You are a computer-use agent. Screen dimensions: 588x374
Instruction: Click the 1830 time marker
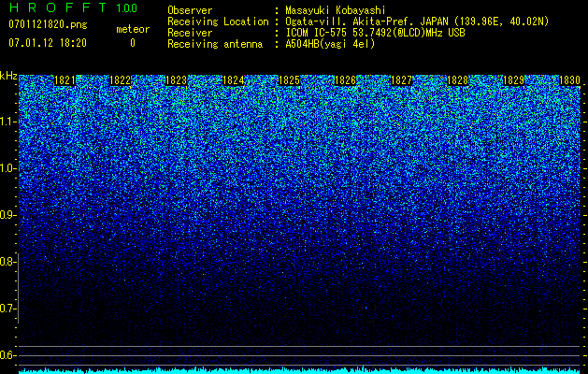(569, 80)
